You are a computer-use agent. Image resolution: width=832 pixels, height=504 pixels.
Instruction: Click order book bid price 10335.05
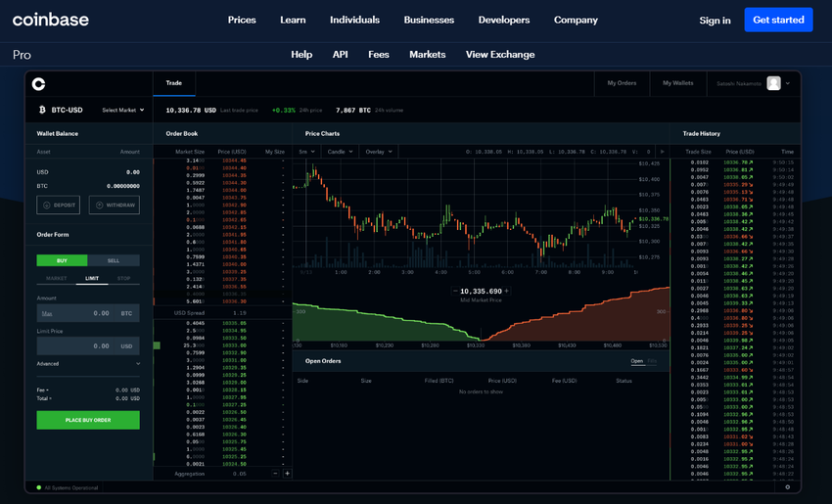tap(234, 323)
